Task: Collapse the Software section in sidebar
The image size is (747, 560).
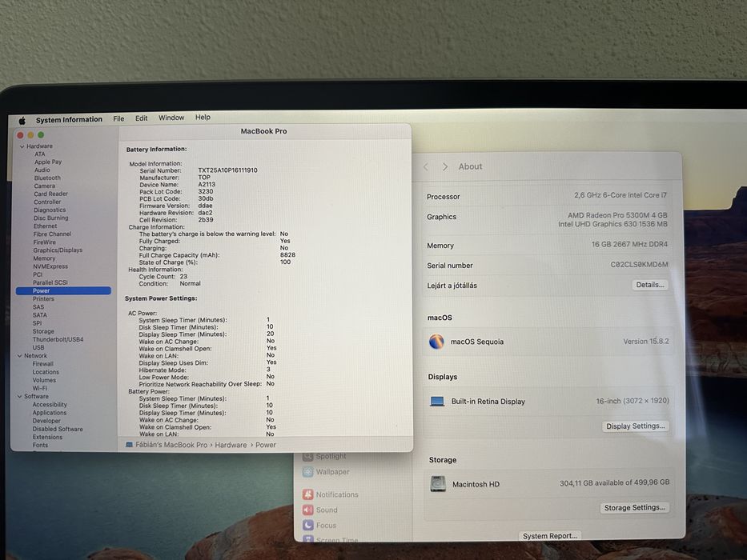Action: click(x=19, y=396)
